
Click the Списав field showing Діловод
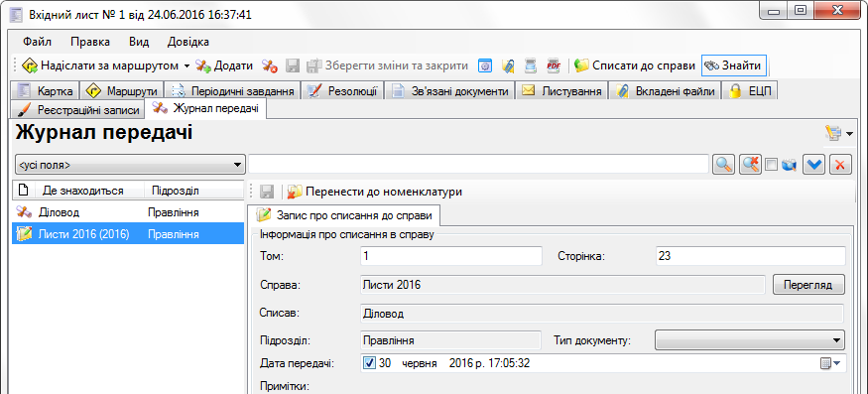pyautogui.click(x=602, y=314)
